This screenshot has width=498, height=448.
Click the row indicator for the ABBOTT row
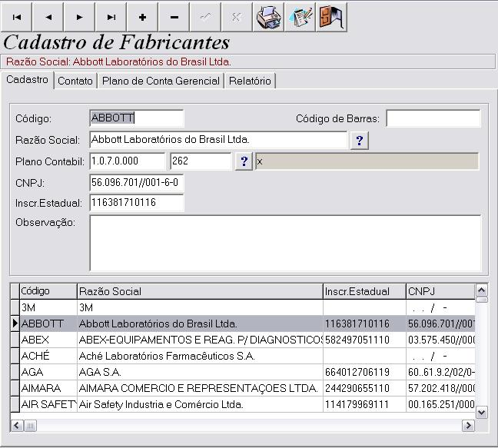point(15,324)
